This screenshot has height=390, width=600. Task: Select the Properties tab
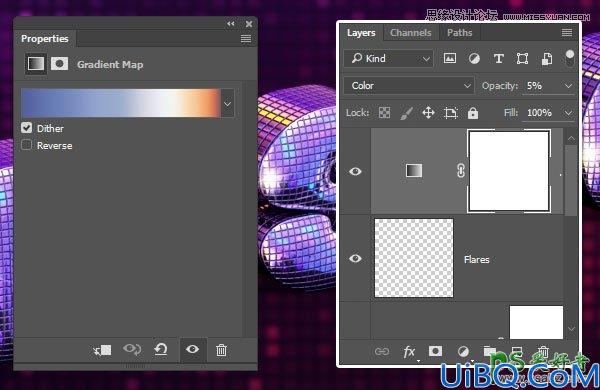45,39
